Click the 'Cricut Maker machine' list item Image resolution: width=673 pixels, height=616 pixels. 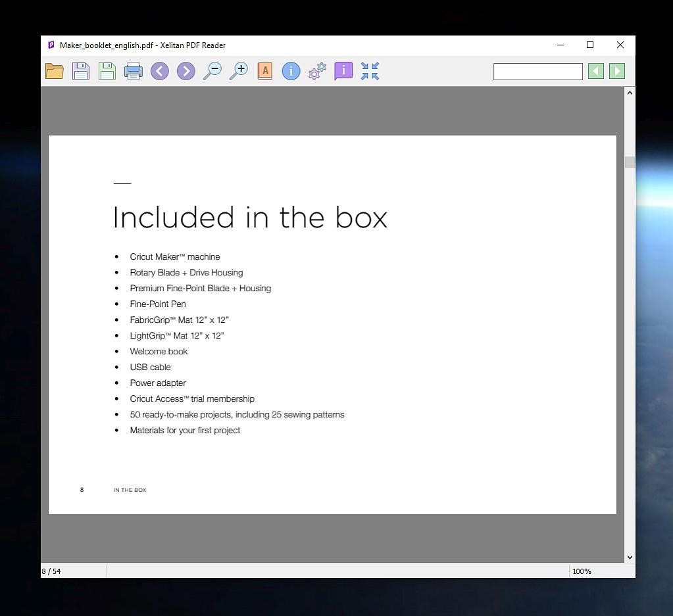pyautogui.click(x=175, y=256)
